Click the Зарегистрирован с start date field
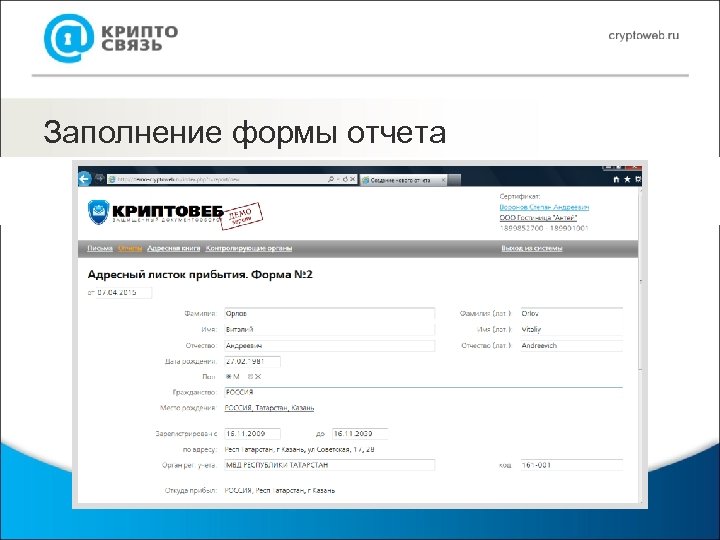The width and height of the screenshot is (720, 540). 252,433
